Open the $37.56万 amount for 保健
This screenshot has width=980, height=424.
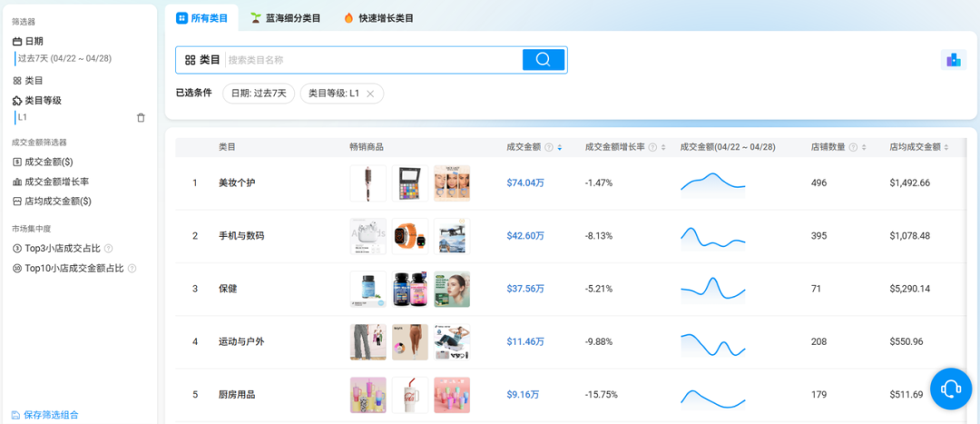(x=525, y=289)
